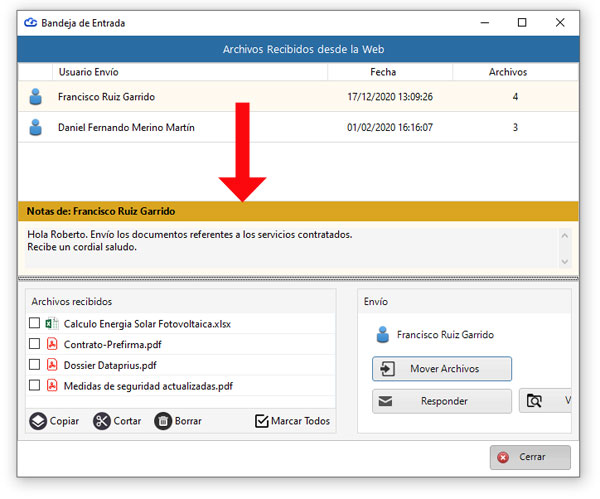Click the user avatar icon beside Daniel Fernando Merino Martín

[36, 127]
